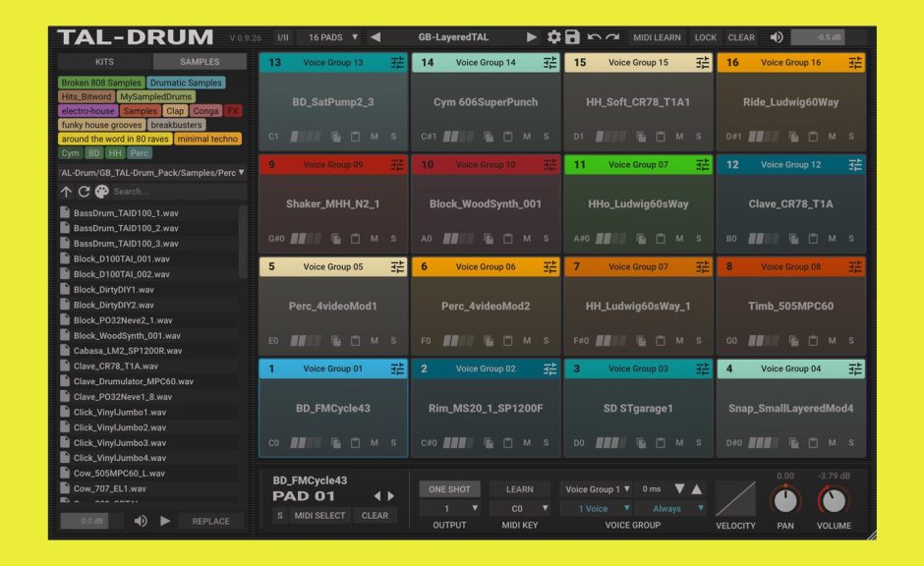Switch to the SAMPLES tab
Viewport: 924px width, 566px height.
(x=200, y=62)
